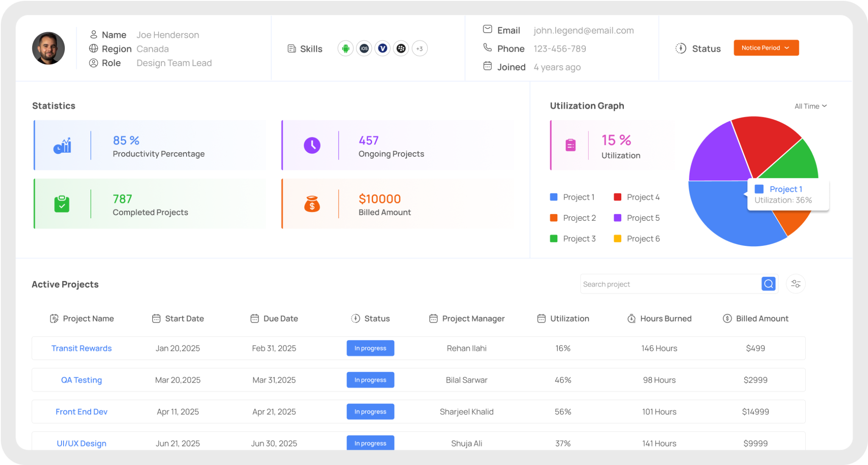Click the Productivity Percentage chart icon
The height and width of the screenshot is (465, 868).
(62, 146)
